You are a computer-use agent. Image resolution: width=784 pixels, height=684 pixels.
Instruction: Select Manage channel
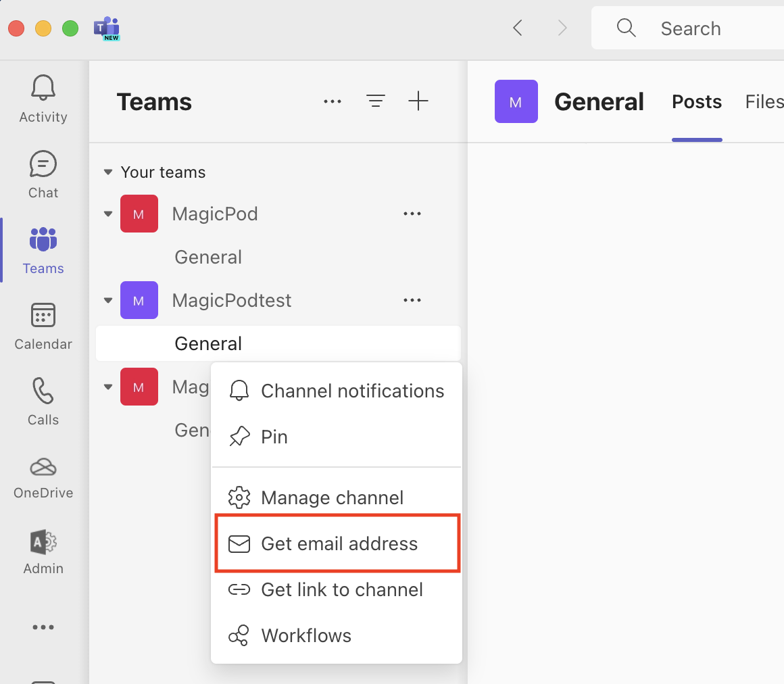(x=337, y=498)
